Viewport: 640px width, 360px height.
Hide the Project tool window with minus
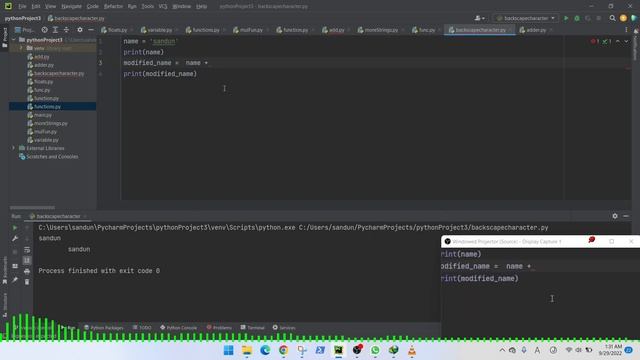click(91, 30)
